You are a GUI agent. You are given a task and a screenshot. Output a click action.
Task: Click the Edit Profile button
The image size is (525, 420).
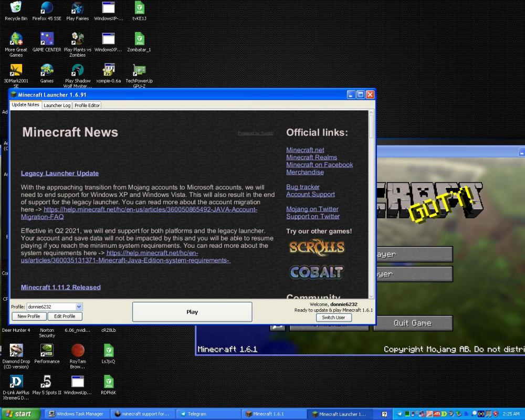[65, 316]
